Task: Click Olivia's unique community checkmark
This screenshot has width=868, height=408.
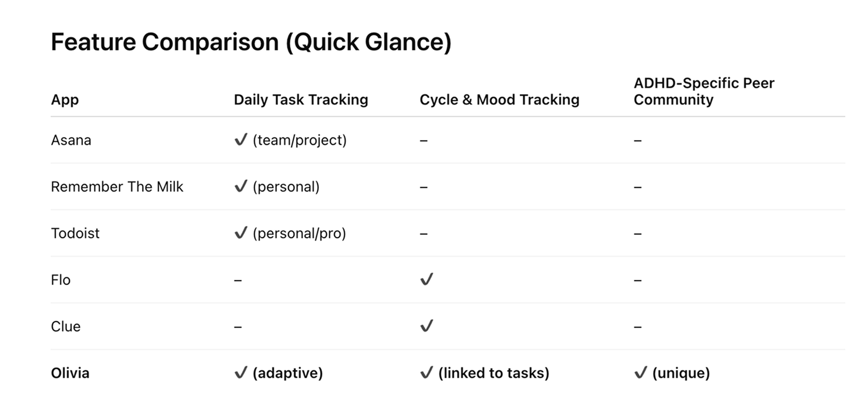Action: (x=640, y=373)
